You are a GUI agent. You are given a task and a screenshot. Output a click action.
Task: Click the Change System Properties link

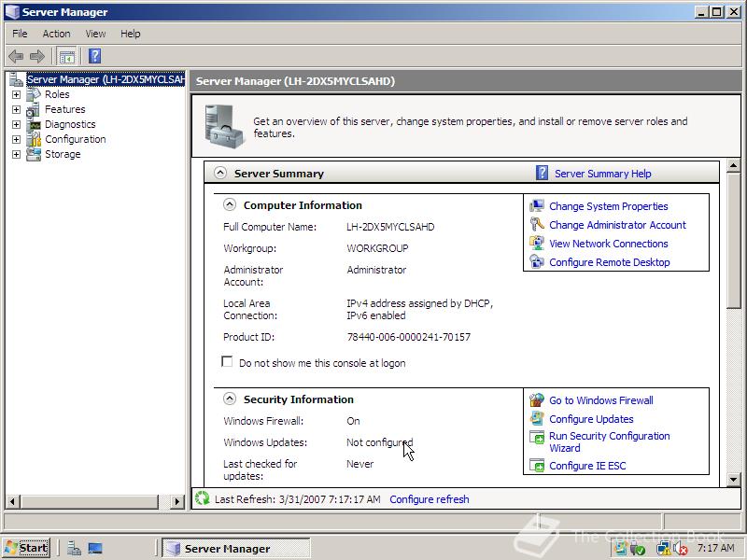pos(609,206)
